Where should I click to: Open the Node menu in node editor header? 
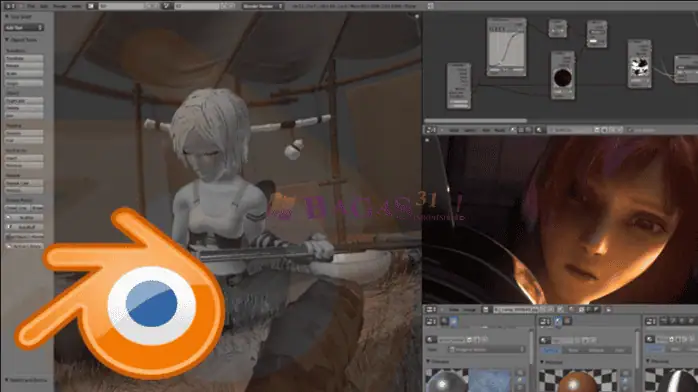[x=499, y=130]
